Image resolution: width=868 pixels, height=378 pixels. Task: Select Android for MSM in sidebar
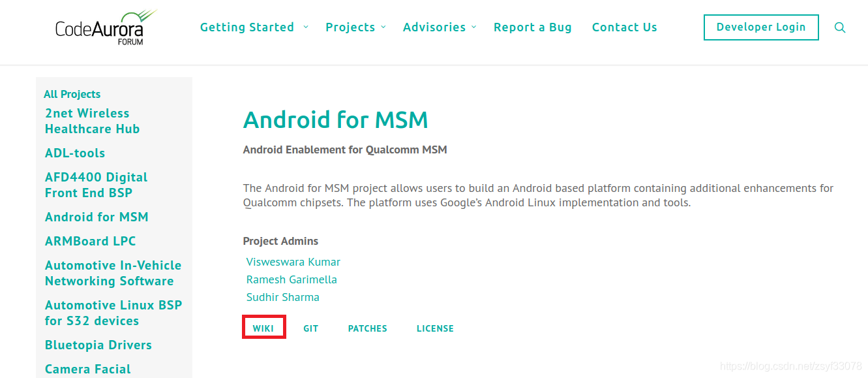click(x=97, y=217)
